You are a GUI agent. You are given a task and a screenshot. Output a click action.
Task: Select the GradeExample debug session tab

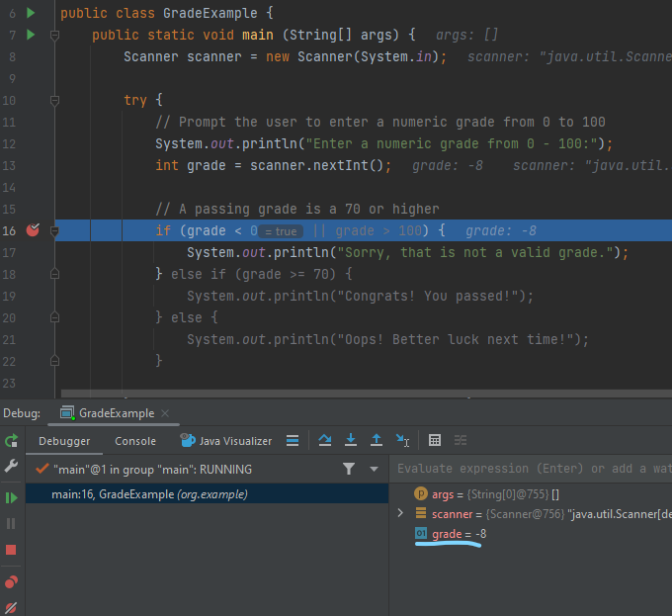click(x=114, y=413)
